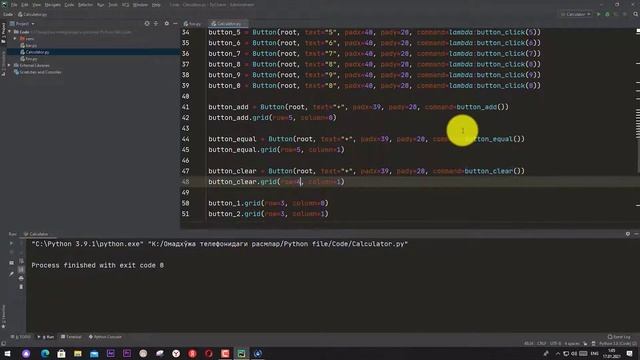Viewport: 640px width, 360px height.
Task: Click the stop process icon in Run panel
Action: click(x=11, y=252)
